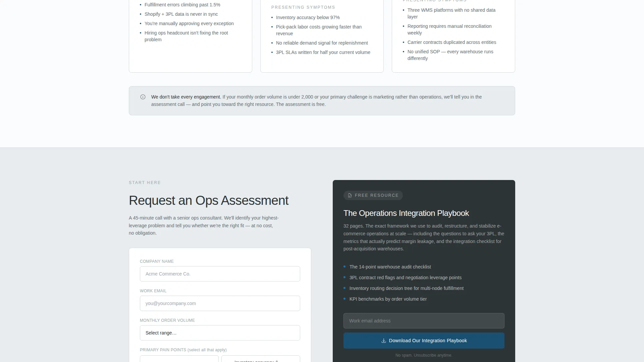Click 'No spam. Unsubscribe anytime.' note
This screenshot has width=644, height=362.
[424, 355]
